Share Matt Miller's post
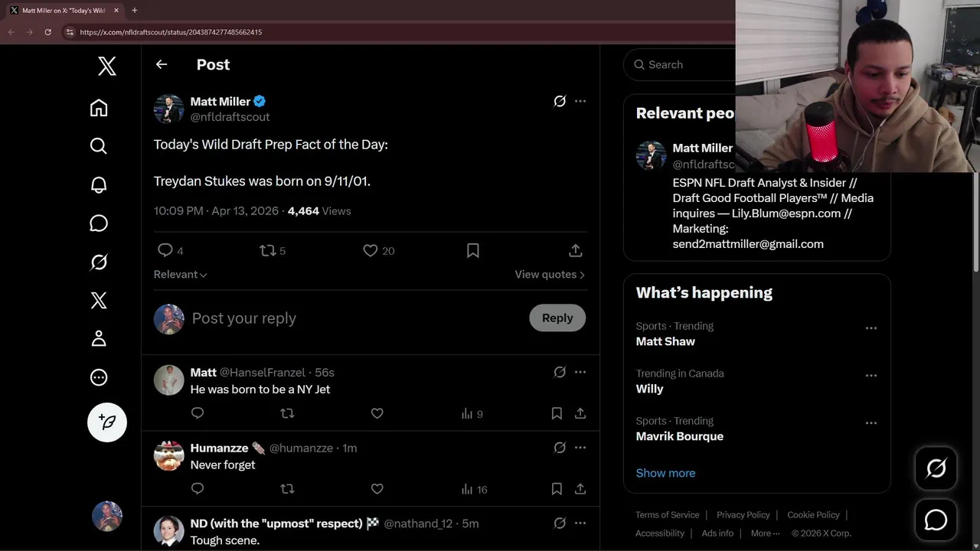This screenshot has width=980, height=551. (x=576, y=250)
